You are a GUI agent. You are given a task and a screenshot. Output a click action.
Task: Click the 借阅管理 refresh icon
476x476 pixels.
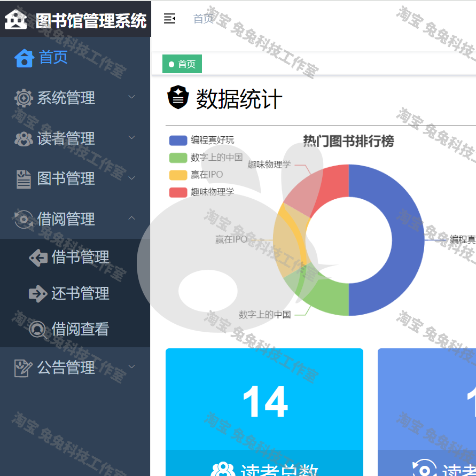pos(24,219)
